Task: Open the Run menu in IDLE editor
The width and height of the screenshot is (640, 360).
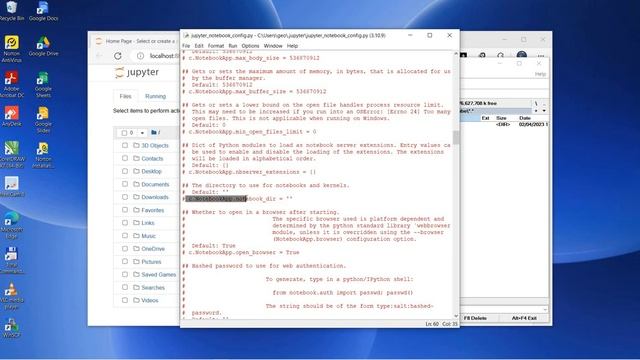Action: coord(233,46)
